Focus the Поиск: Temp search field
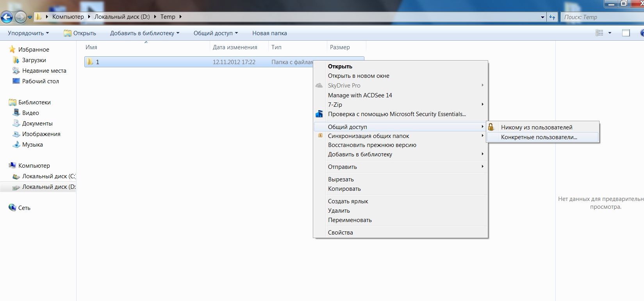Image resolution: width=644 pixels, height=301 pixels. click(601, 17)
